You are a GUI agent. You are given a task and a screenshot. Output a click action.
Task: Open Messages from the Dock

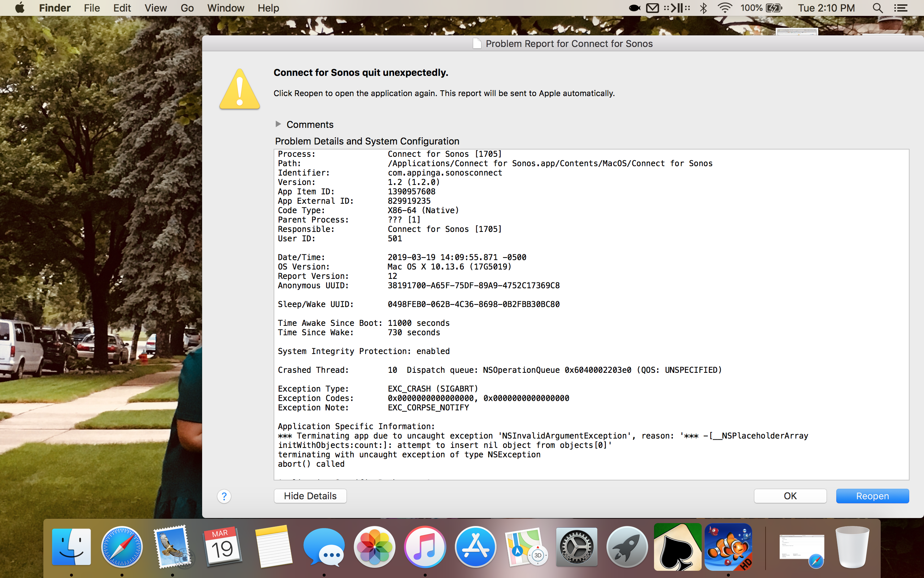(x=324, y=547)
